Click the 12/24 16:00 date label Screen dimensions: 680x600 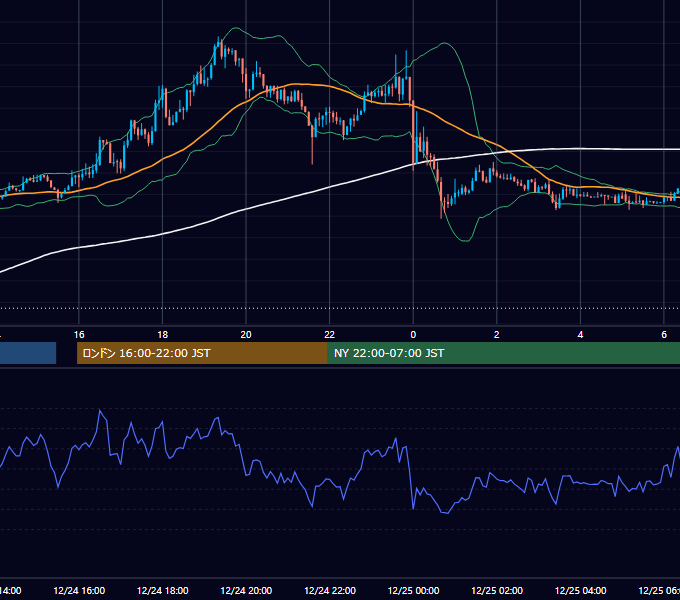79,590
